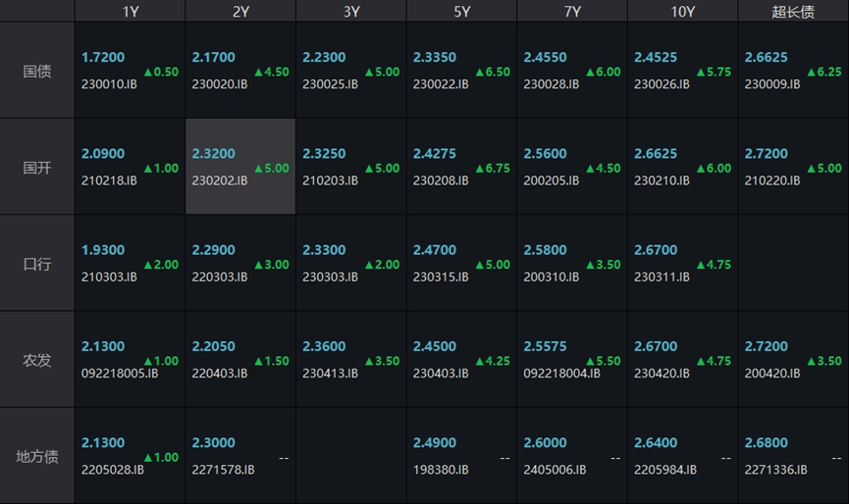Open bond code 2271336.IB
This screenshot has width=849, height=504.
(775, 470)
